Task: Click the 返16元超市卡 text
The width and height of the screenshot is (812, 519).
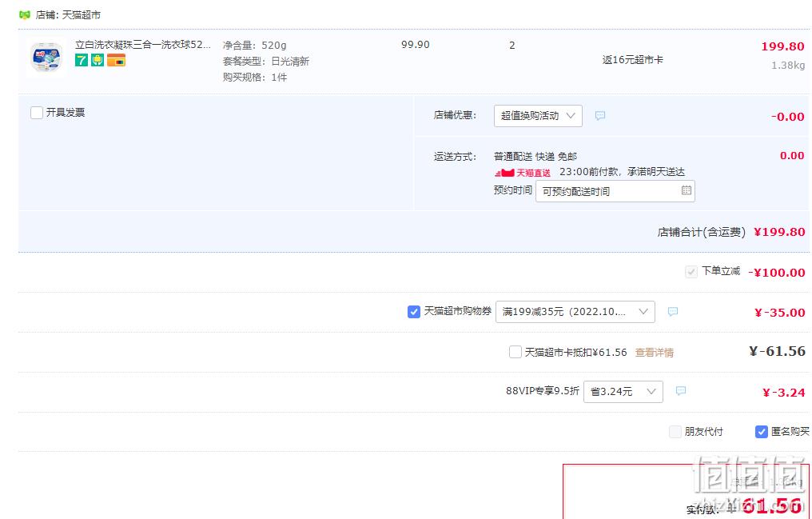Action: point(632,60)
